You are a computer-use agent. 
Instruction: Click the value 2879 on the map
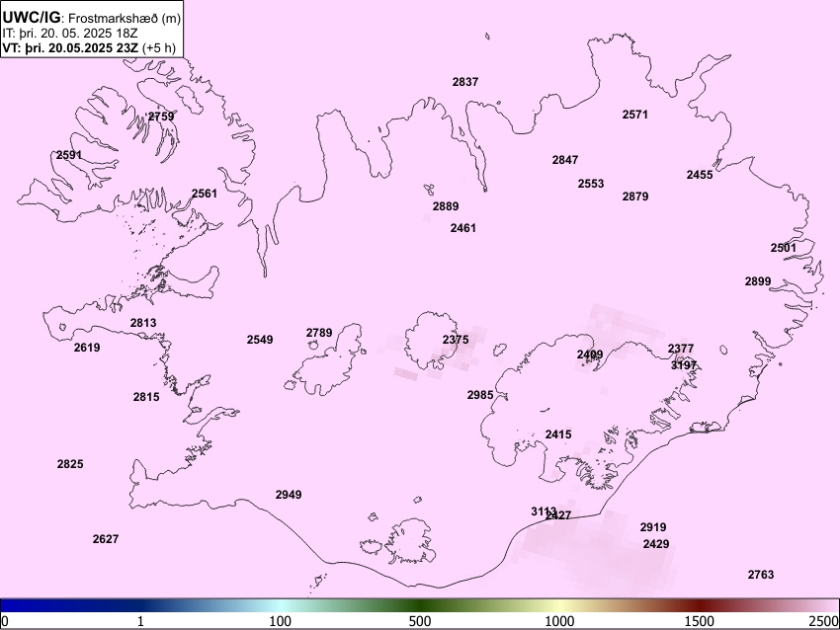[x=635, y=197]
